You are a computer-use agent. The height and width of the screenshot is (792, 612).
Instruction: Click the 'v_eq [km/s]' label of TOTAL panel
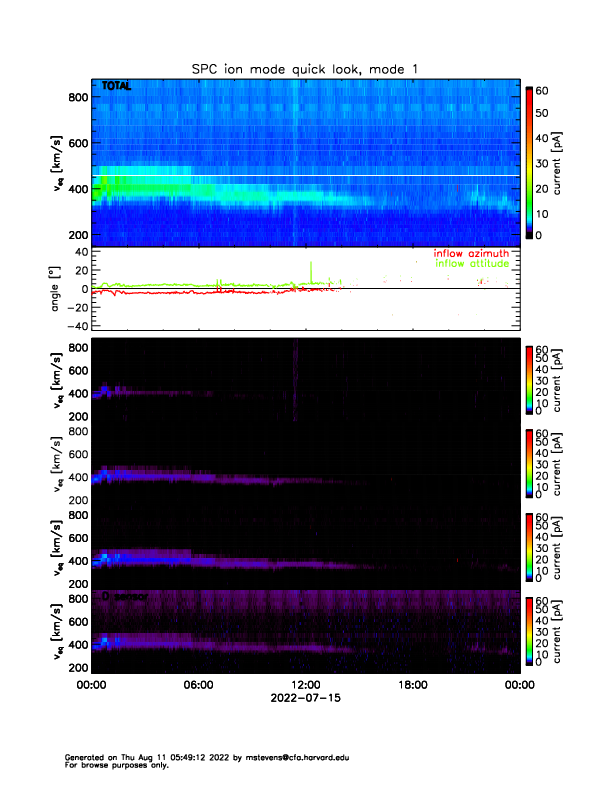58,162
